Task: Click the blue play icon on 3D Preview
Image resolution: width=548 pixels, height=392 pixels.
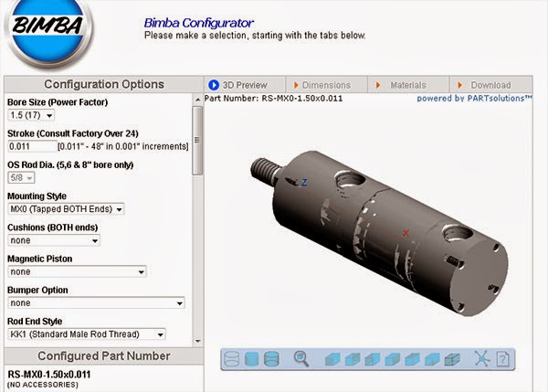Action: point(214,85)
